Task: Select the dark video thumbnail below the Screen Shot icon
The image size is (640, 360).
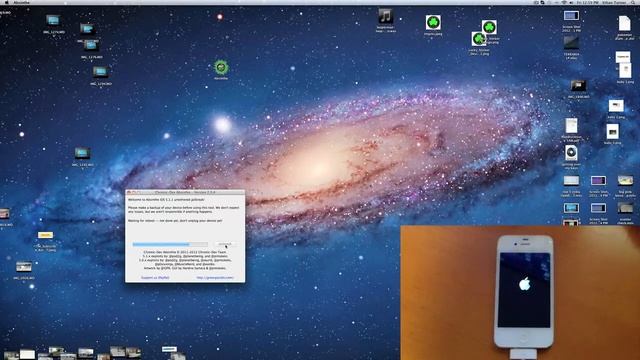Action: click(x=571, y=43)
